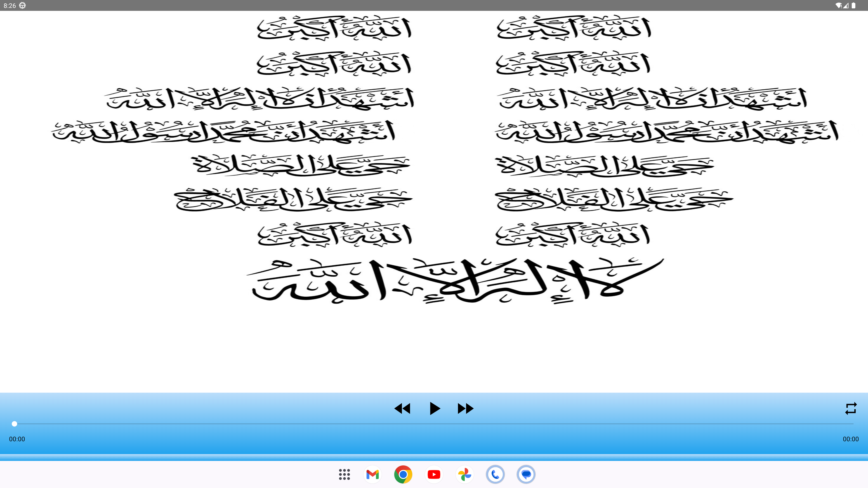Click the settings gear in status bar

click(x=23, y=5)
